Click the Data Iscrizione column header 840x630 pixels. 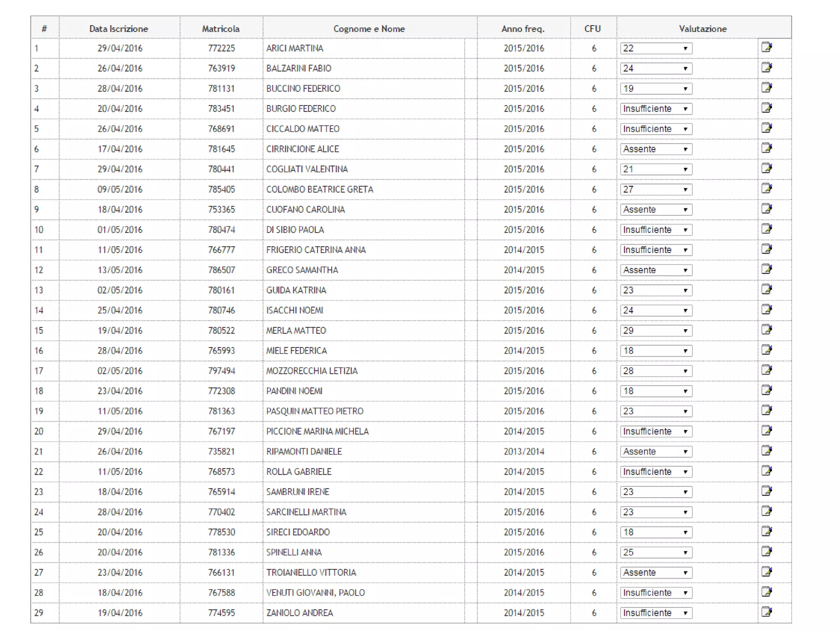119,29
